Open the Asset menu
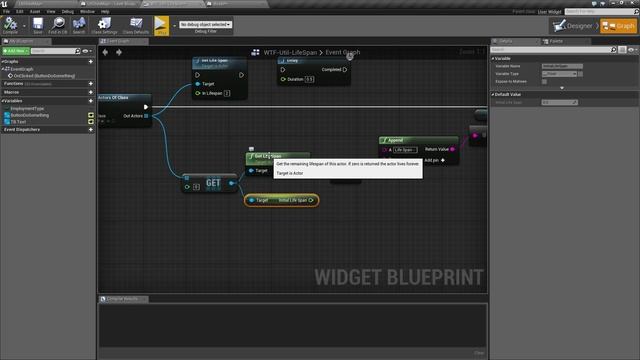The height and width of the screenshot is (360, 640). click(35, 11)
